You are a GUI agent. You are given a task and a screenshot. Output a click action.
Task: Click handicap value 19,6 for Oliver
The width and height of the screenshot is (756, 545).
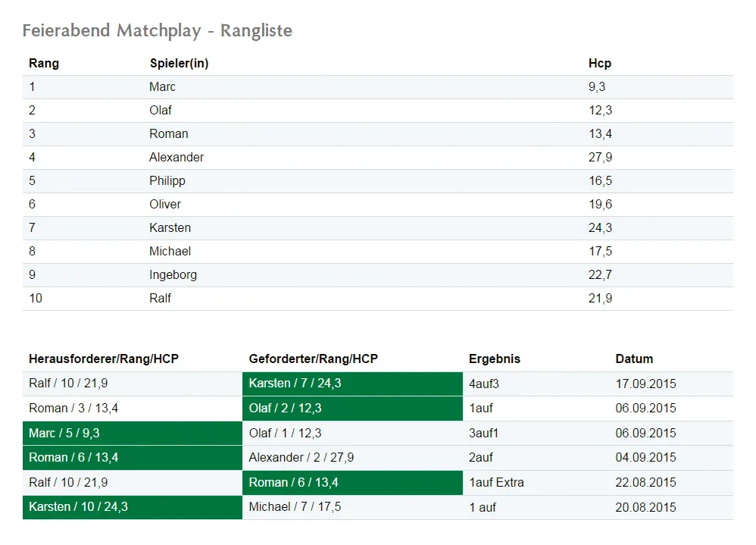(x=600, y=205)
